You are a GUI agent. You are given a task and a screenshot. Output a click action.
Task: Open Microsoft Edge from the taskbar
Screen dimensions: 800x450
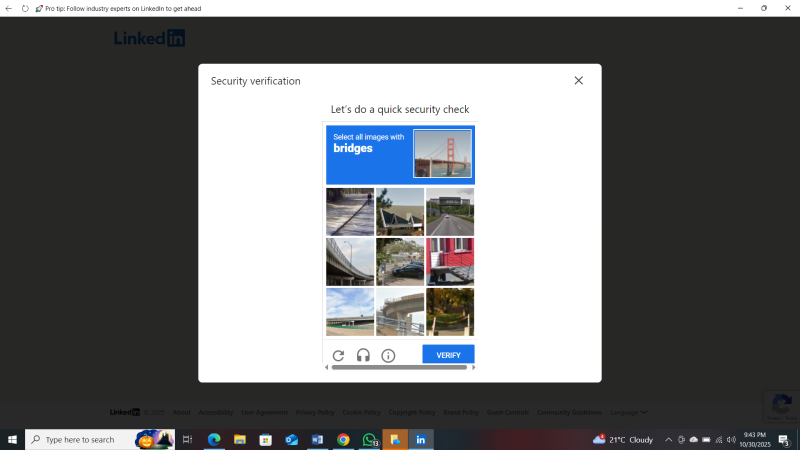coord(213,439)
